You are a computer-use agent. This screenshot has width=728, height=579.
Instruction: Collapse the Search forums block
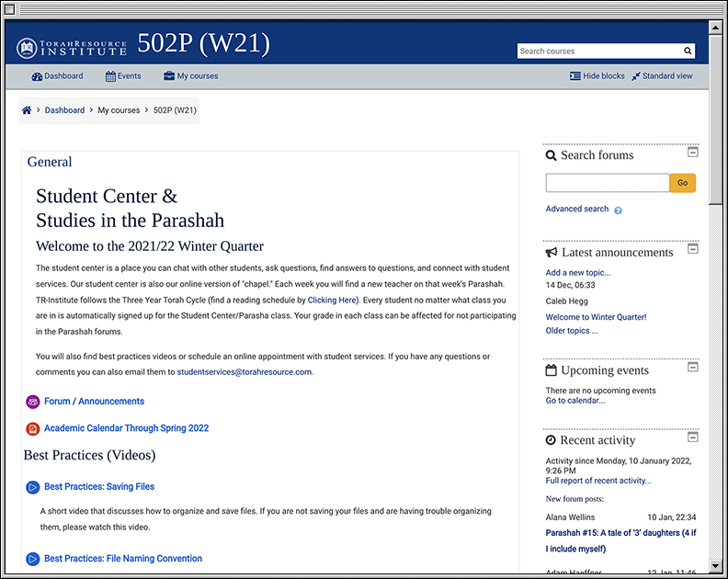tap(693, 153)
